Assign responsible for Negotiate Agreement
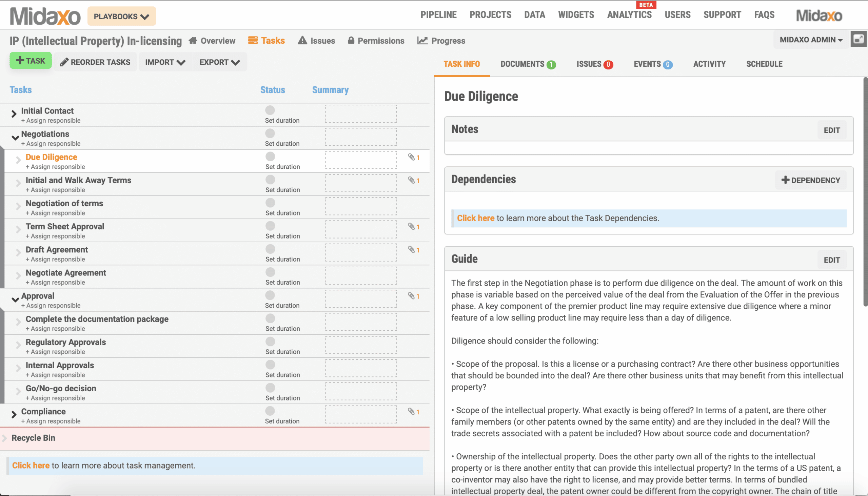 pyautogui.click(x=55, y=283)
